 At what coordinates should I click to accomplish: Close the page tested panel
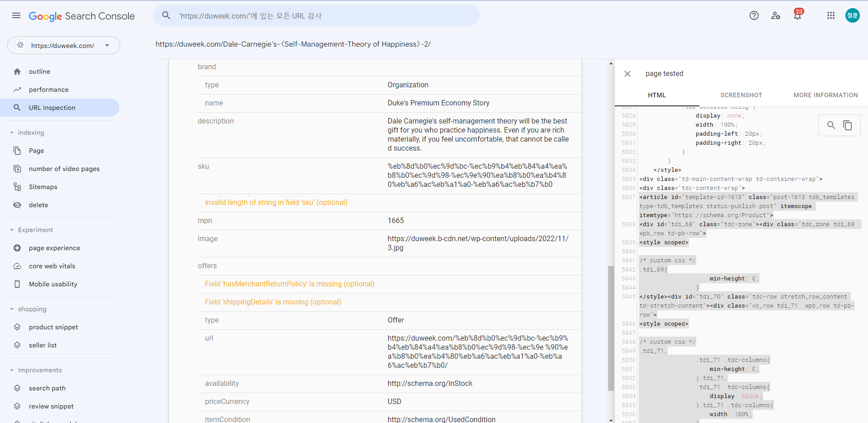[x=627, y=74]
